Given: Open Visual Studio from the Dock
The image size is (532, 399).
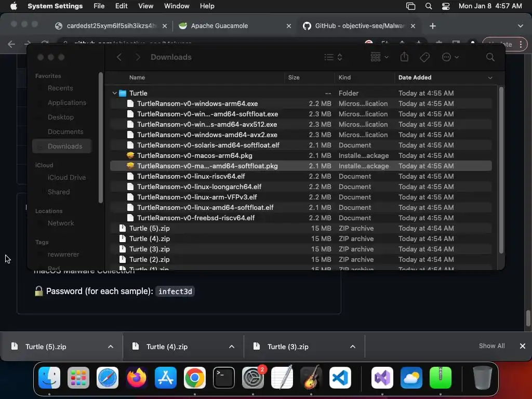Looking at the screenshot, I should pos(382,378).
